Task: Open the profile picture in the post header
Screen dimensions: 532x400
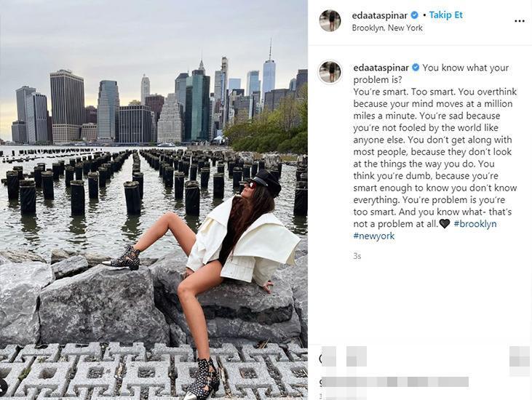Action: (330, 20)
